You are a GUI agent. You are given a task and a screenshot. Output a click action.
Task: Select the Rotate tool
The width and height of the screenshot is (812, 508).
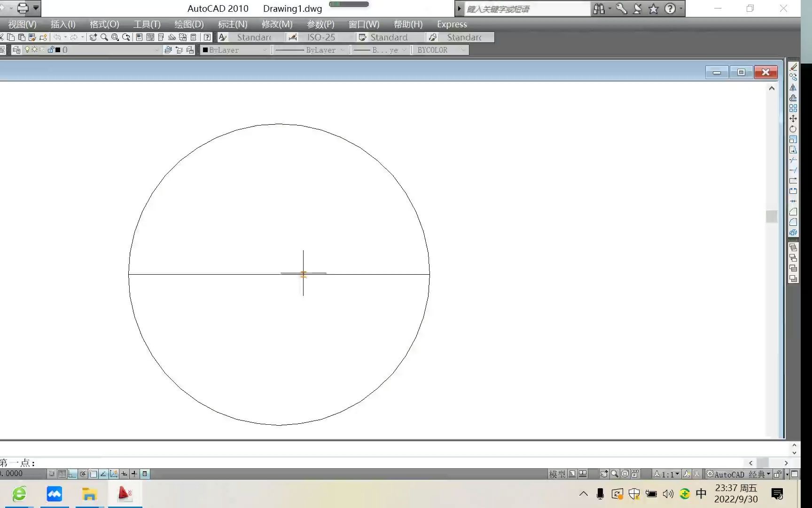click(x=793, y=129)
